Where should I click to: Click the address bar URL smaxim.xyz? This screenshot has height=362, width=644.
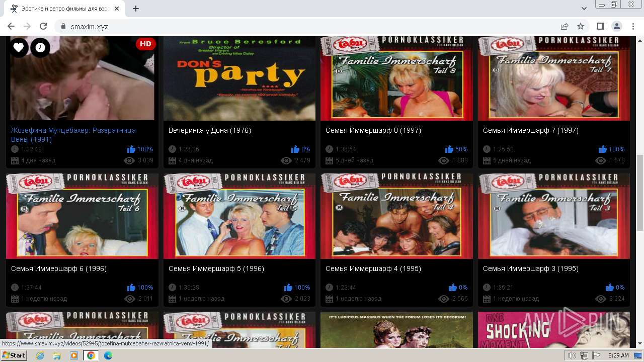pyautogui.click(x=90, y=27)
